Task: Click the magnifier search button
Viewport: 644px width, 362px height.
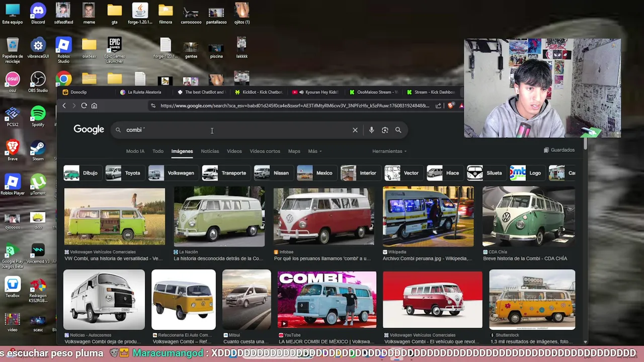Action: coord(398,130)
